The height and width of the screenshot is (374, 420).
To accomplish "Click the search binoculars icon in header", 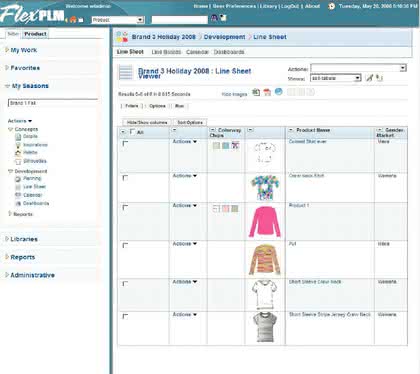I will [x=214, y=18].
